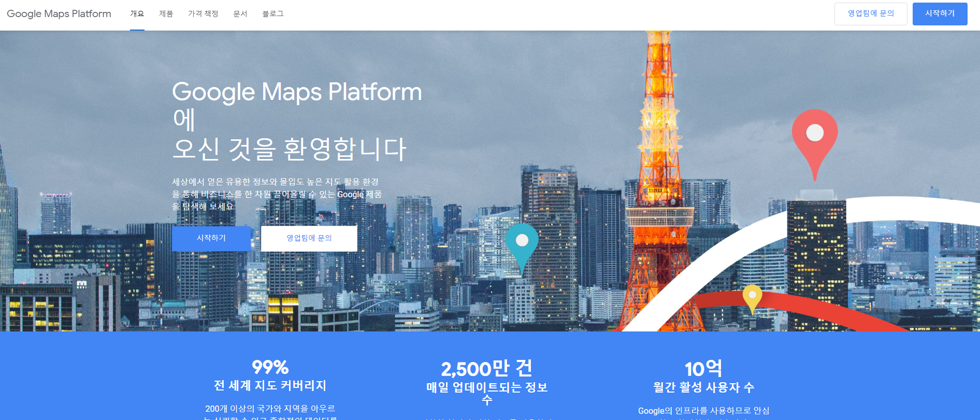Screen dimensions: 980x420
Task: Click 영업팀에 문의 in the header bar
Action: click(871, 14)
